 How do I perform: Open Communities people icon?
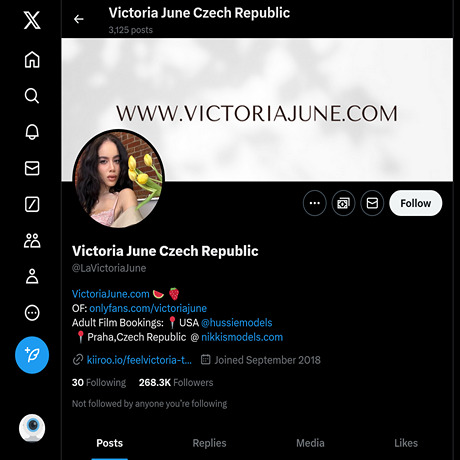click(x=32, y=240)
